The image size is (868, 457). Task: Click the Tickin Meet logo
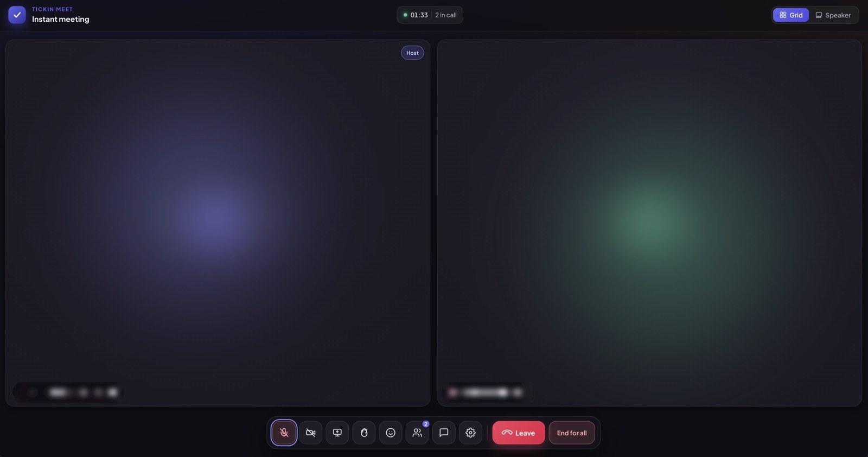(x=17, y=15)
